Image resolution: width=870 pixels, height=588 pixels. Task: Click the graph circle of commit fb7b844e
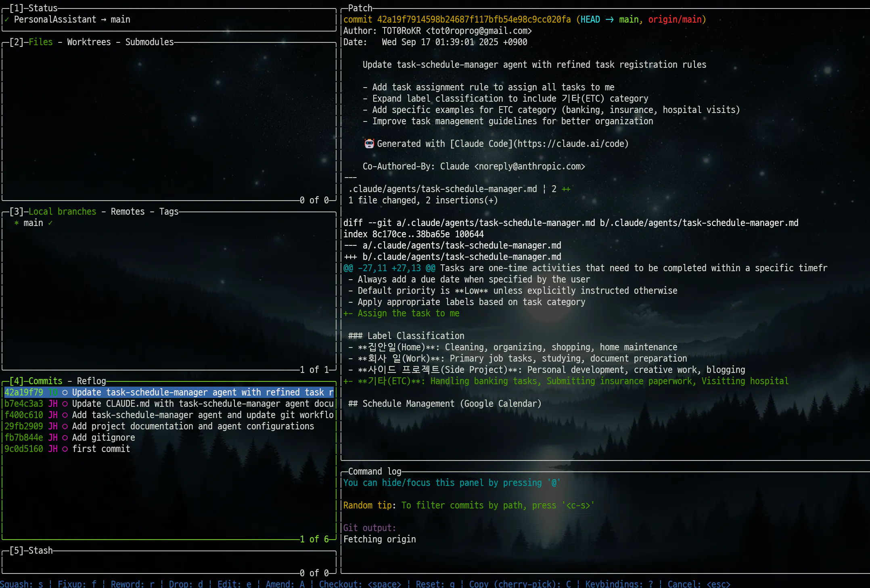[x=65, y=437]
